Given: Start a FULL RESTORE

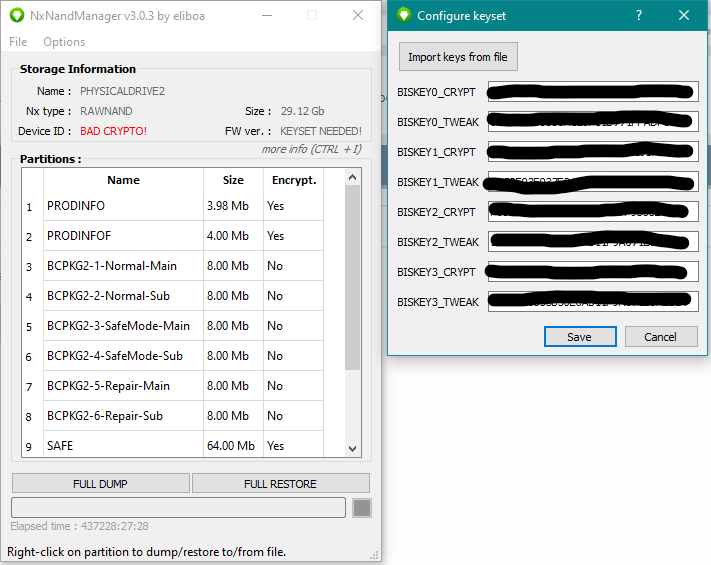Looking at the screenshot, I should click(281, 484).
